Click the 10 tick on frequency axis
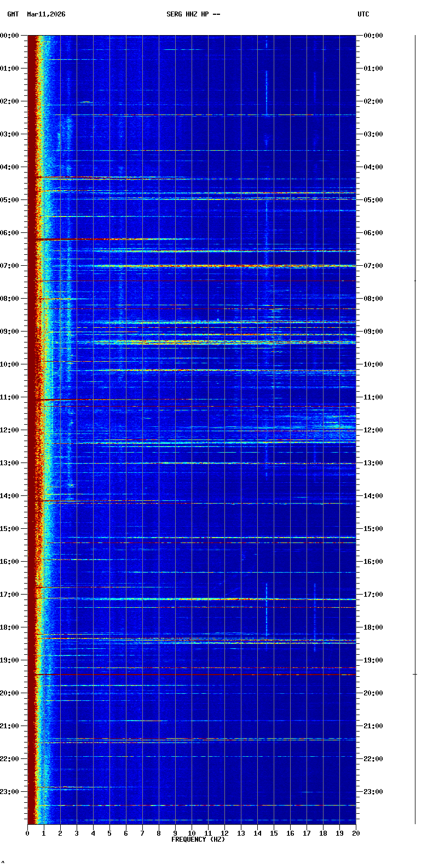The width and height of the screenshot is (439, 868). pyautogui.click(x=192, y=833)
